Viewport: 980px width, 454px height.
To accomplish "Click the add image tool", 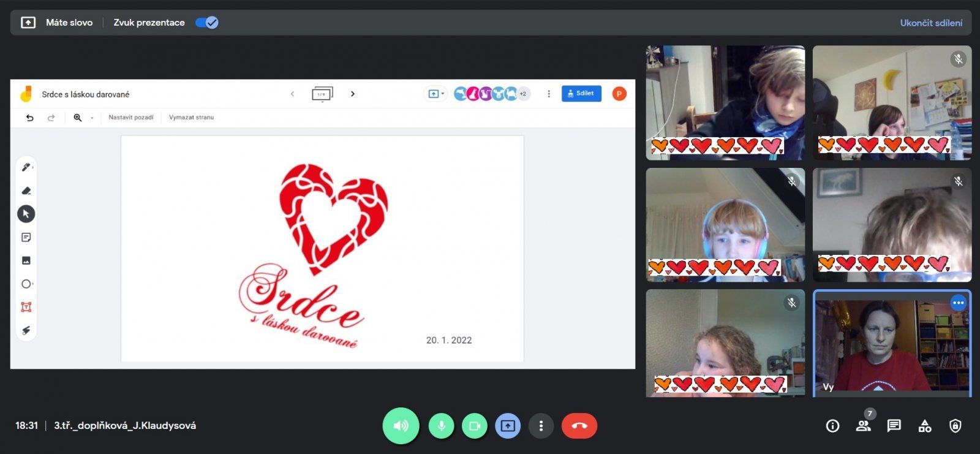I will pyautogui.click(x=26, y=260).
